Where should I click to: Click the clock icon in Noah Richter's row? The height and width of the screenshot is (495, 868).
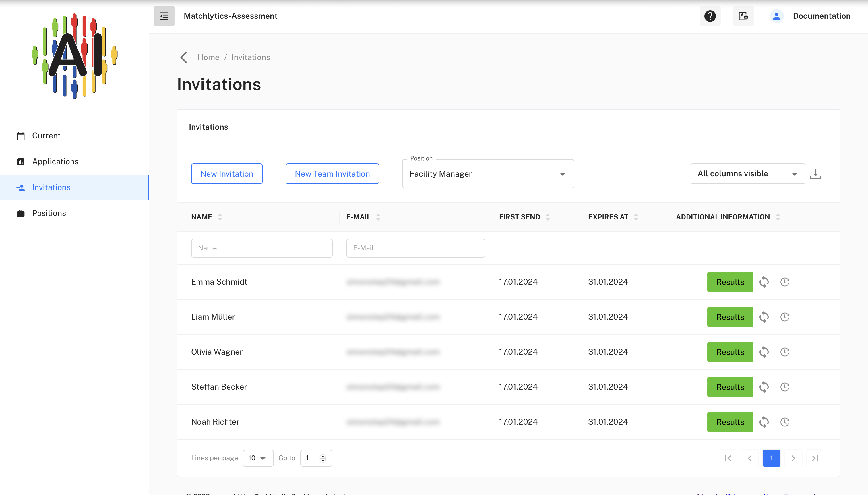click(785, 422)
